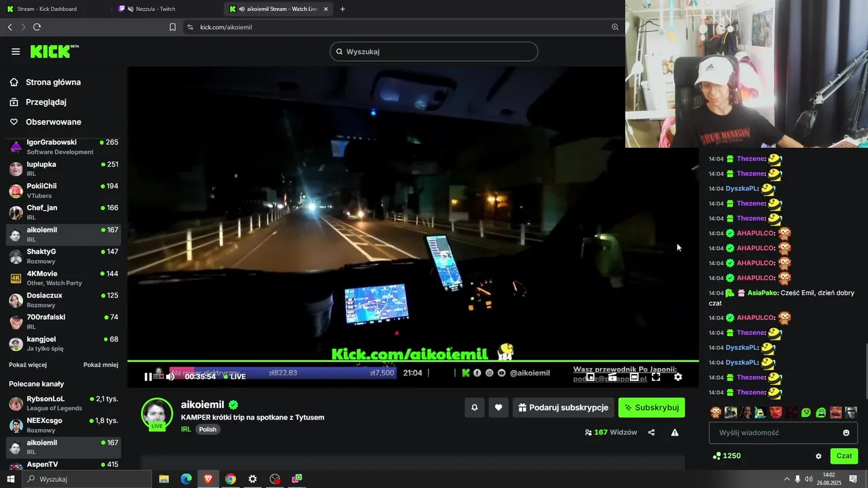This screenshot has height=488, width=868.
Task: Open player settings gear
Action: tap(677, 377)
